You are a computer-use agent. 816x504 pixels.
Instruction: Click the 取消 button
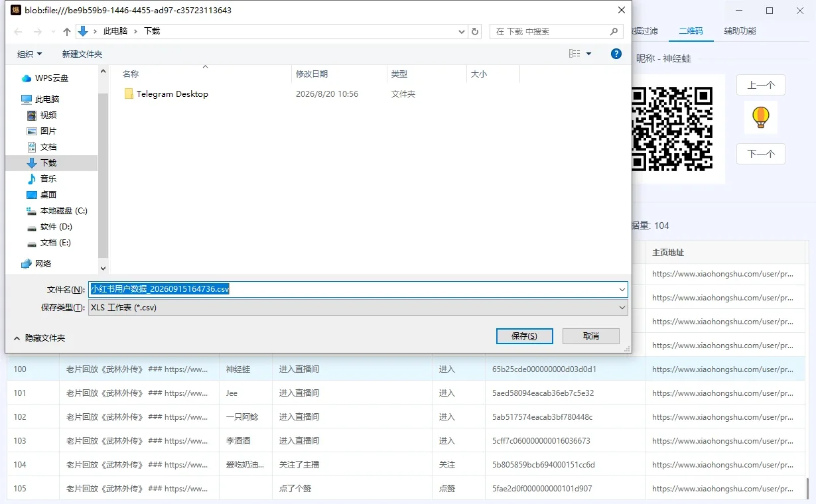point(591,336)
